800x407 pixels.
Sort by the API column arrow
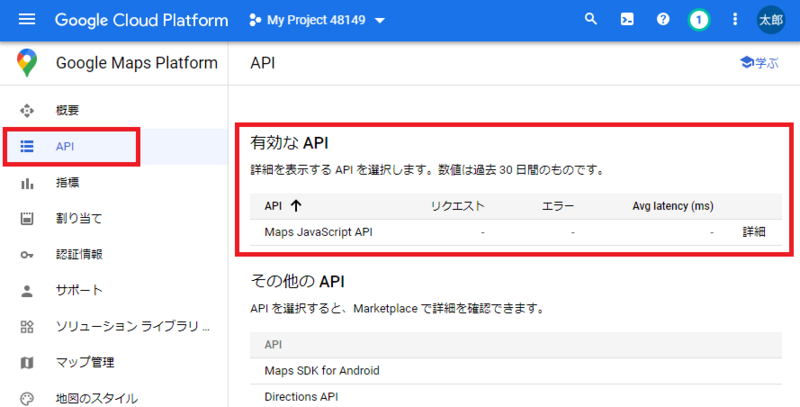(296, 206)
